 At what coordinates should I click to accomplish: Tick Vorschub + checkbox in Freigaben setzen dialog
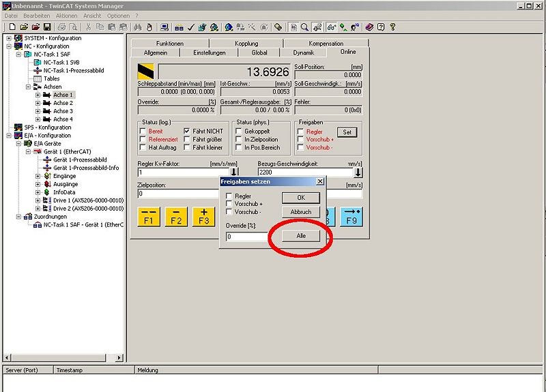tap(229, 203)
